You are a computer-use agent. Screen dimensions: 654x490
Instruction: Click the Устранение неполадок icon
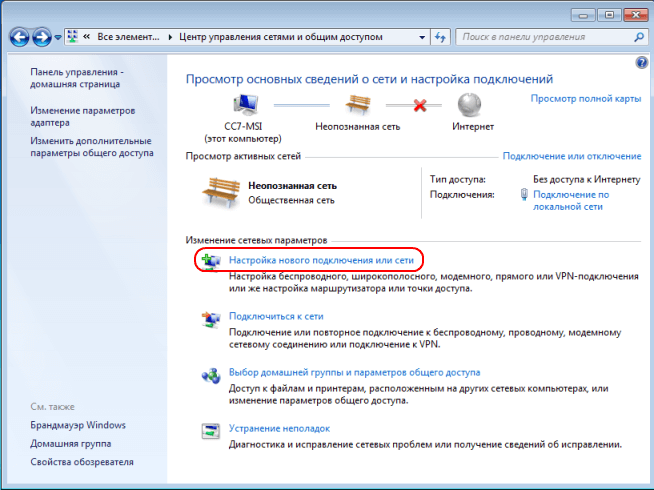(x=211, y=430)
